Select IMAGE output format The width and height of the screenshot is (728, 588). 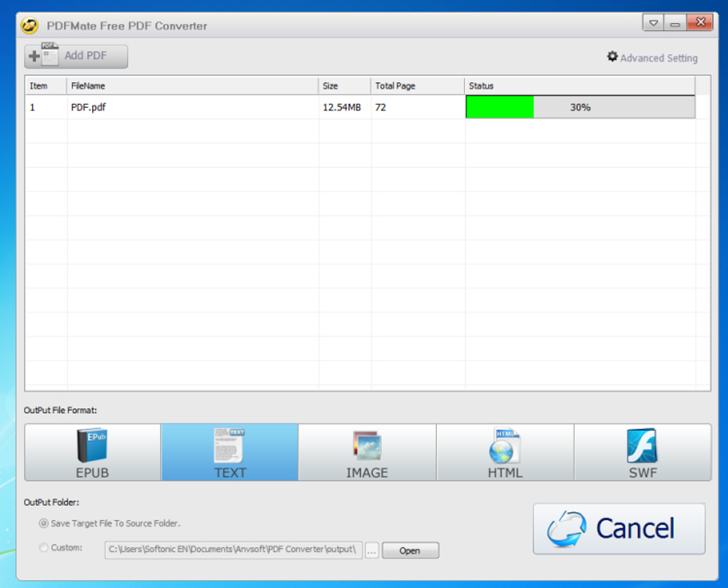click(367, 452)
